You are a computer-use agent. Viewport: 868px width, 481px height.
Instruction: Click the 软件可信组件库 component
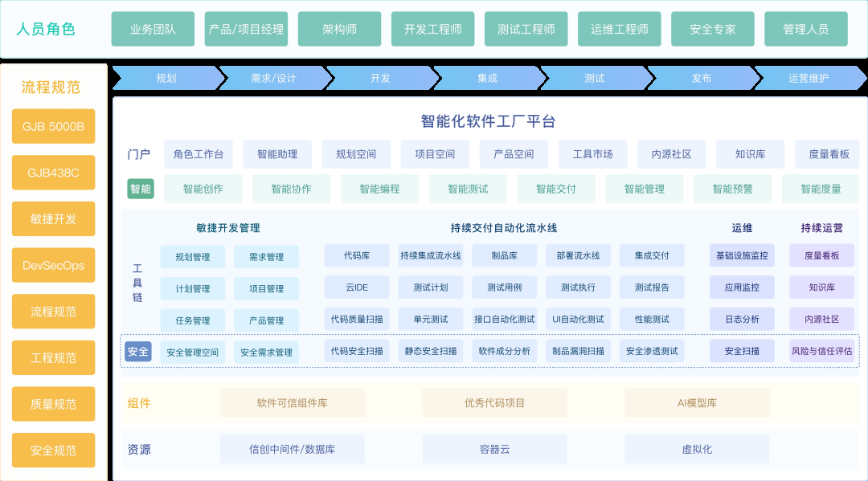click(292, 403)
